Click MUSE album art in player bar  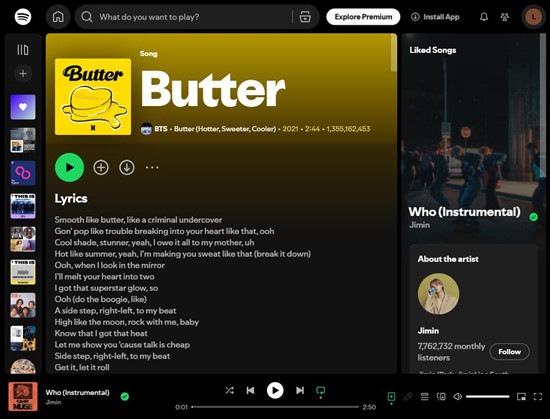(x=23, y=397)
